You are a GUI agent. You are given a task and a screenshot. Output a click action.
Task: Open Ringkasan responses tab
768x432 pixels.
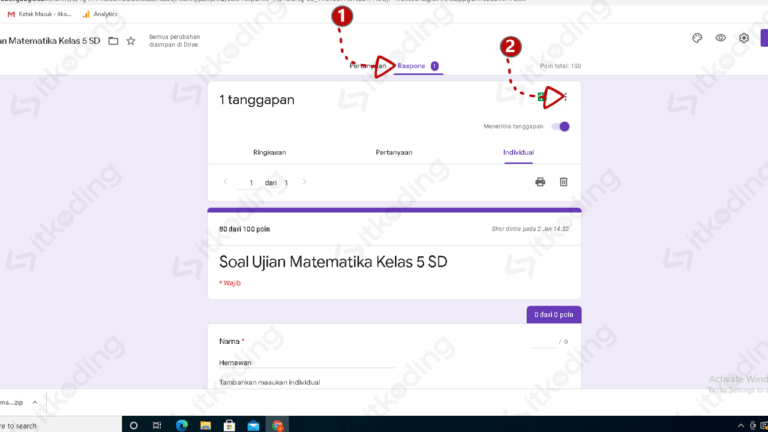(269, 152)
